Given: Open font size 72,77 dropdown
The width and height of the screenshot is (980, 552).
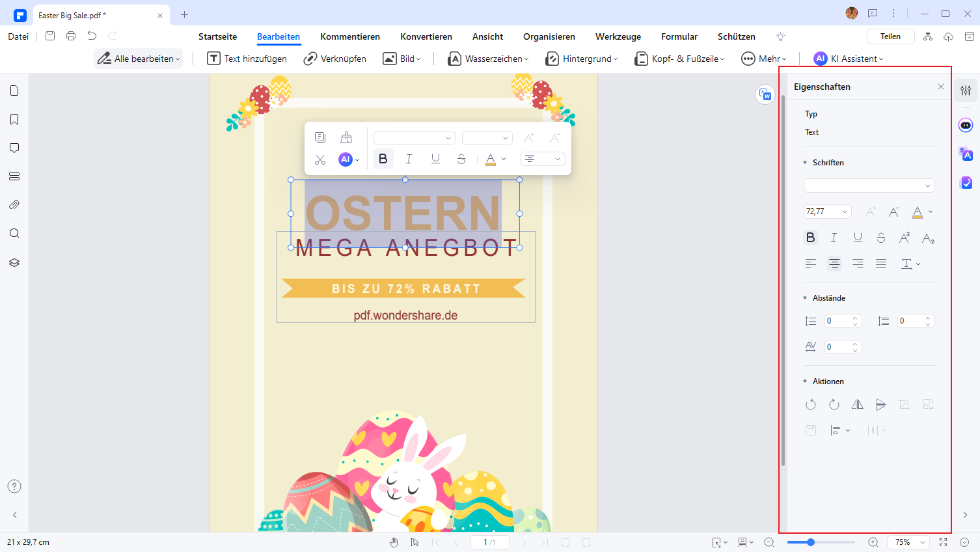Looking at the screenshot, I should (x=827, y=212).
